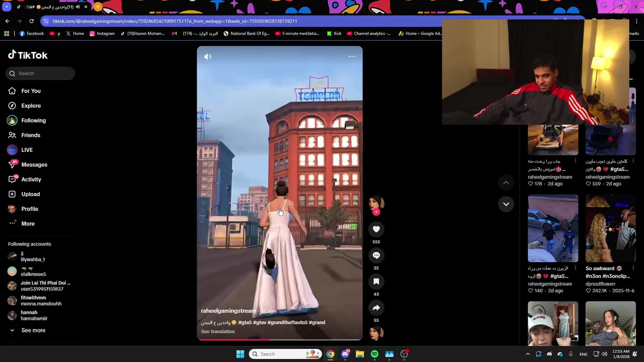
Task: Reload the page
Action: click(31, 21)
